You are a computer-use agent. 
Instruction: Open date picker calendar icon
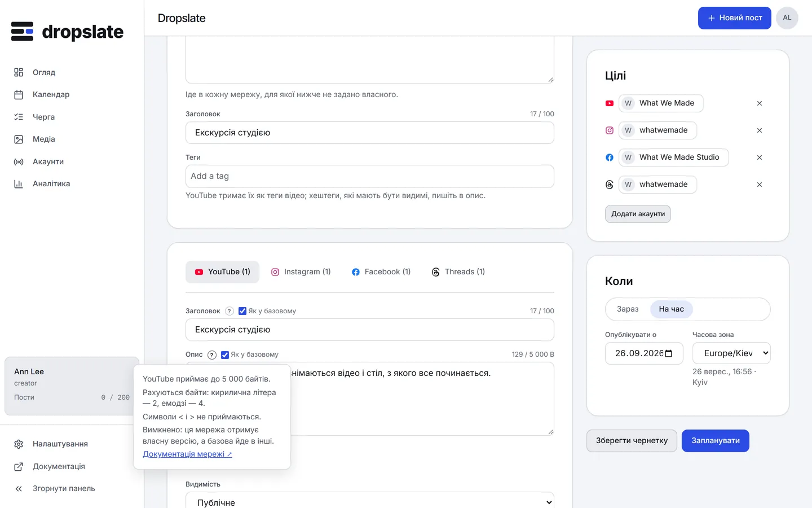coord(669,353)
